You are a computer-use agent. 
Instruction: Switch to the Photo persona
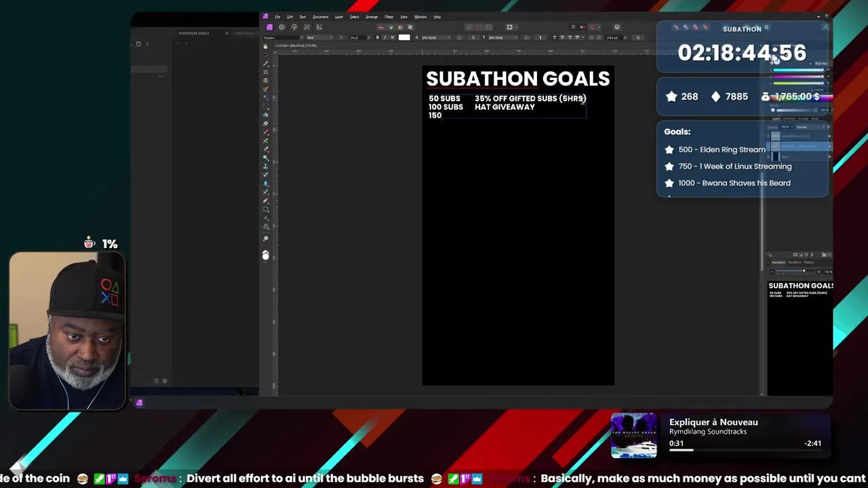pyautogui.click(x=269, y=27)
